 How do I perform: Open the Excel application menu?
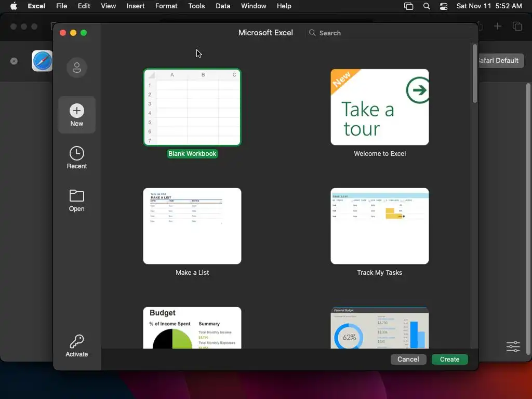36,6
